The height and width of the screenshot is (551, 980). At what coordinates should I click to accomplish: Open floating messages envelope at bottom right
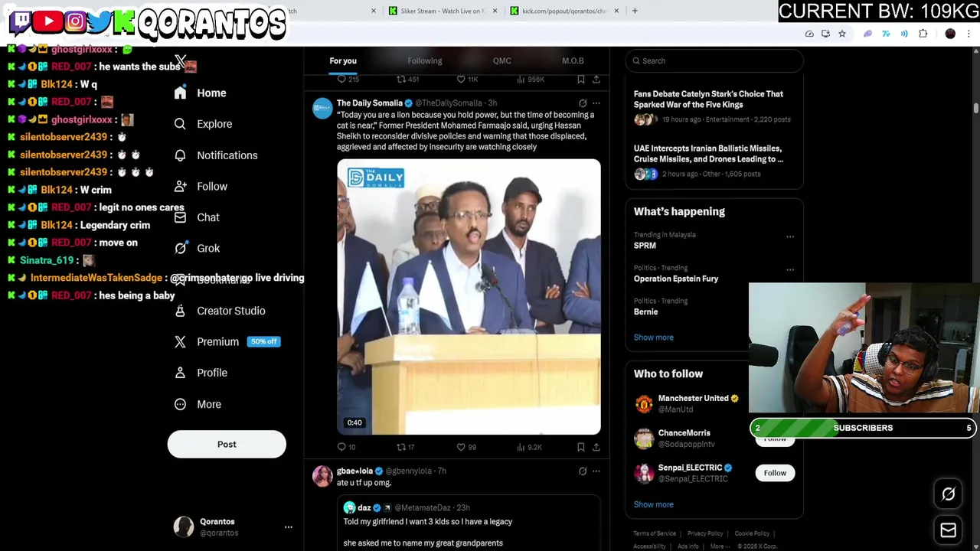coord(948,530)
